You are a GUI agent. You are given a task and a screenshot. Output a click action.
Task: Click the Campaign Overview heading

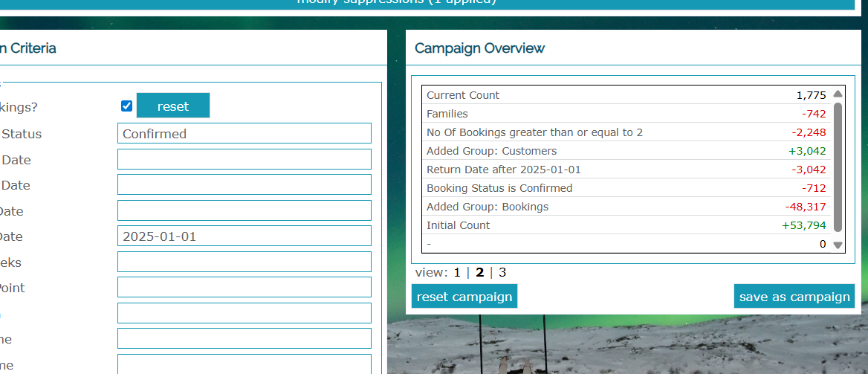click(x=479, y=48)
